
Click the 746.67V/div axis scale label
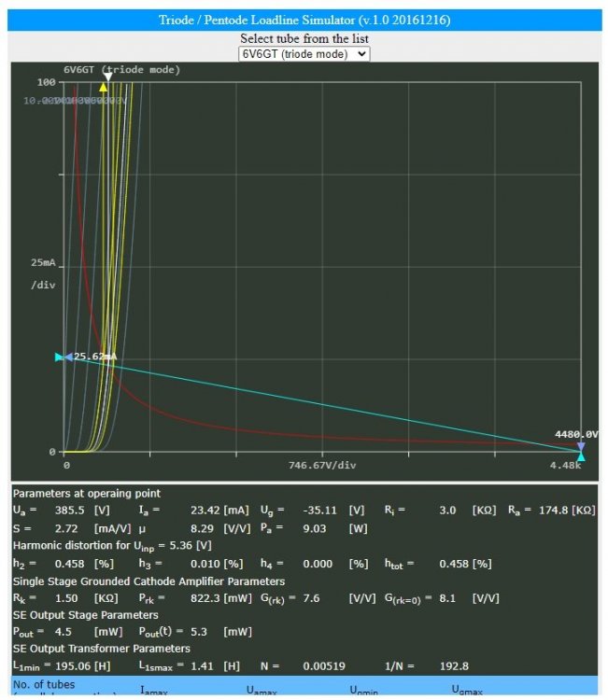322,464
